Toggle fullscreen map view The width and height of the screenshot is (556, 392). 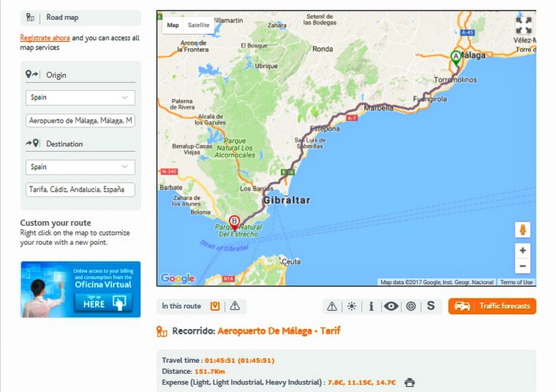tap(523, 26)
